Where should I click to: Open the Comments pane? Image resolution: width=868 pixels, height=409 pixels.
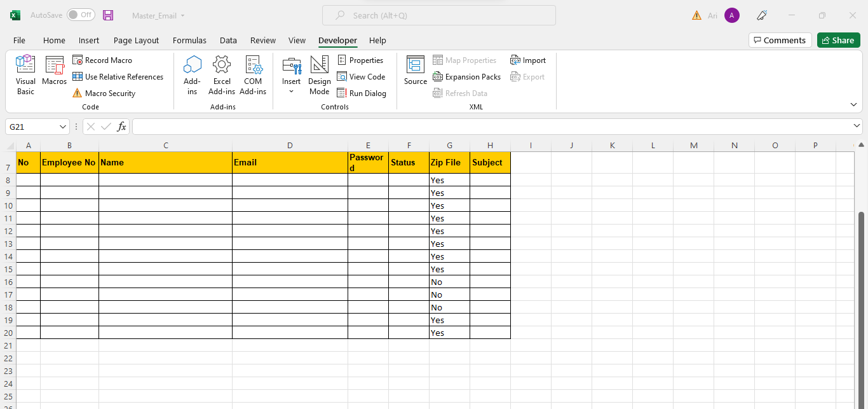click(780, 40)
